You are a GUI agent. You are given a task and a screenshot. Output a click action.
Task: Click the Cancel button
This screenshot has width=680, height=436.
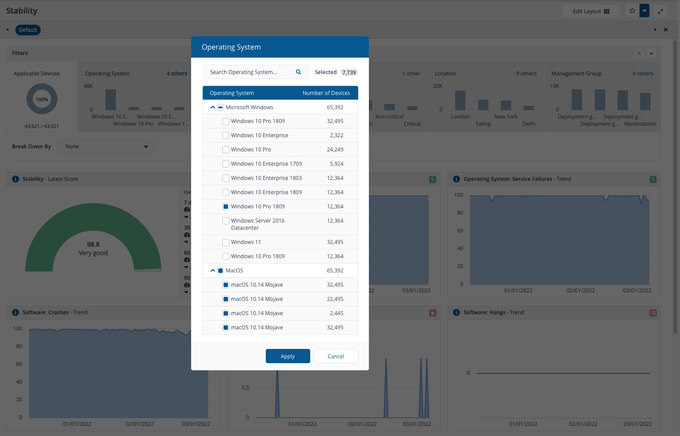[x=336, y=356]
